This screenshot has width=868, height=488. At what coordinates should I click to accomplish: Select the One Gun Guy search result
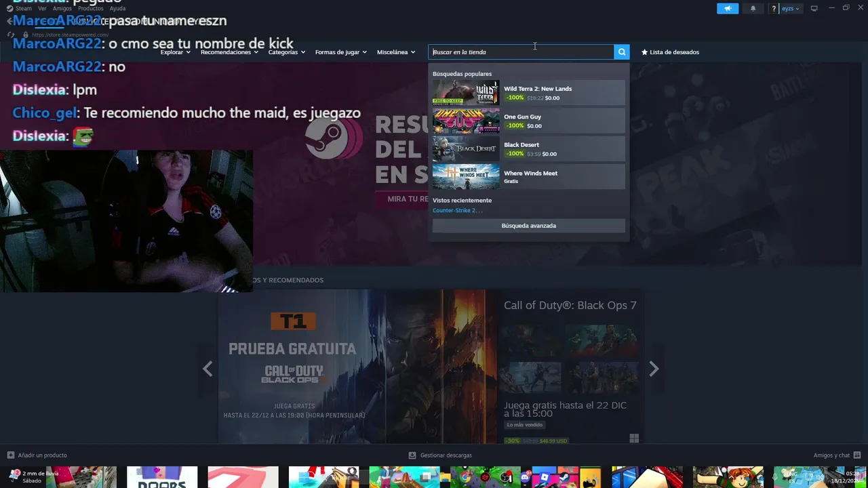coord(529,121)
